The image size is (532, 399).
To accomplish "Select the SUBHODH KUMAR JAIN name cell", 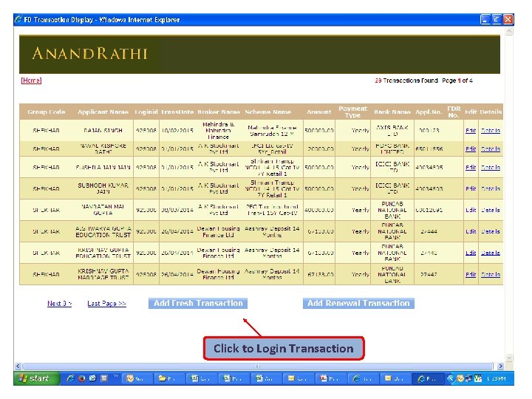I will 103,188.
